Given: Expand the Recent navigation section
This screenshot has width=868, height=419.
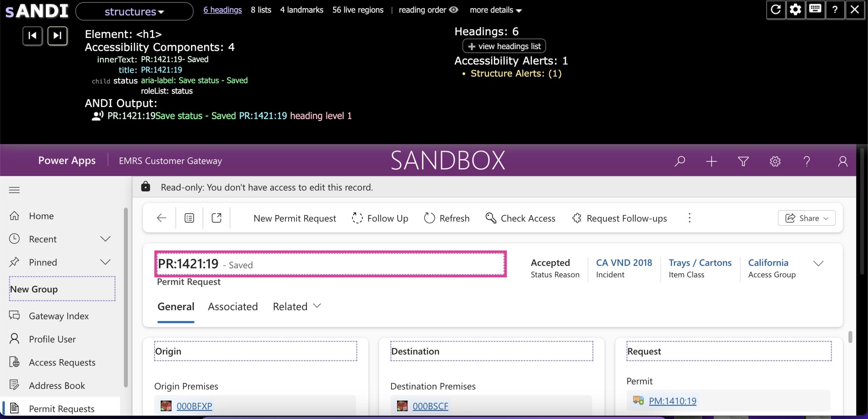Looking at the screenshot, I should [x=105, y=239].
